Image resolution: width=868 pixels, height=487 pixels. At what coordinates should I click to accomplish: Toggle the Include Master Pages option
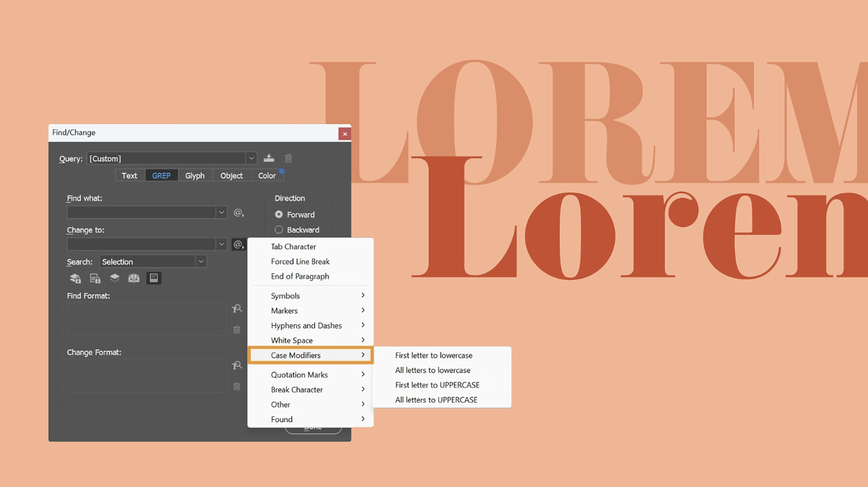click(x=134, y=278)
